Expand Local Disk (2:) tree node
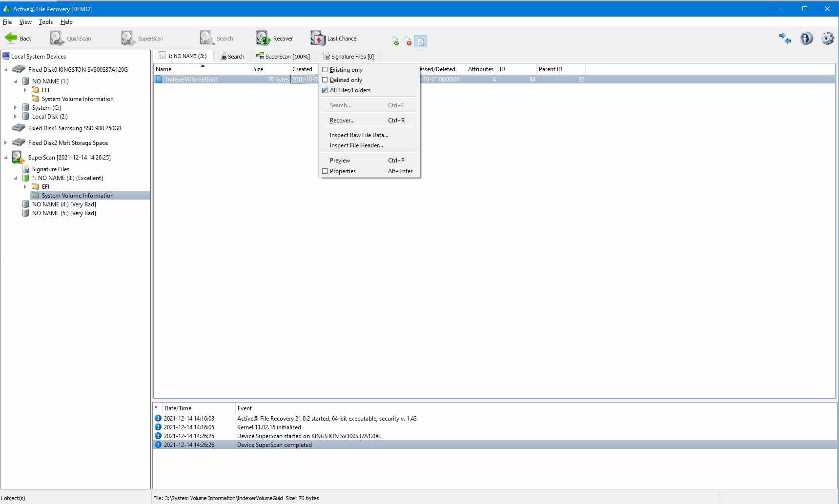Viewport: 839px width, 504px height. point(16,116)
